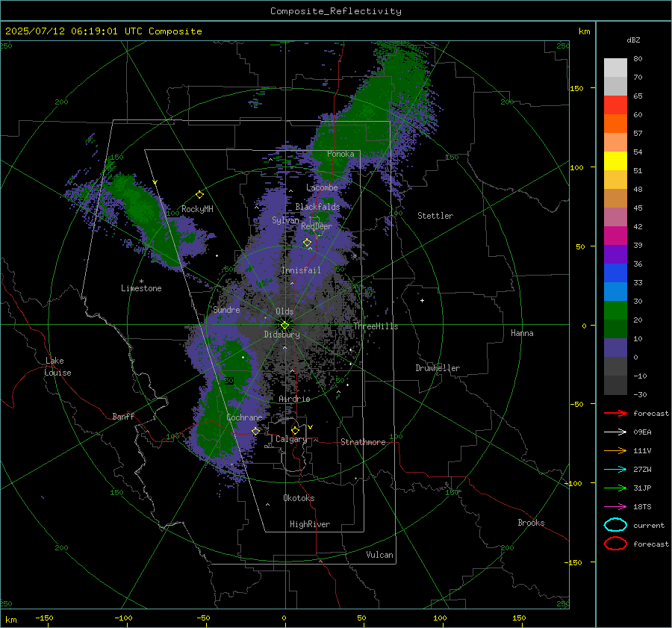Click the lightest gray 70 dBZ swatch
The width and height of the screenshot is (672, 628).
tap(615, 67)
